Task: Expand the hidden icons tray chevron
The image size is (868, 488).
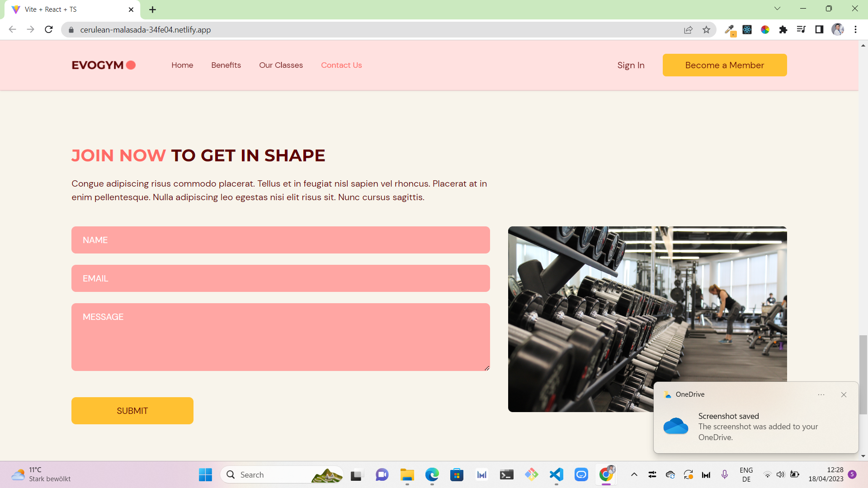Action: tap(634, 474)
